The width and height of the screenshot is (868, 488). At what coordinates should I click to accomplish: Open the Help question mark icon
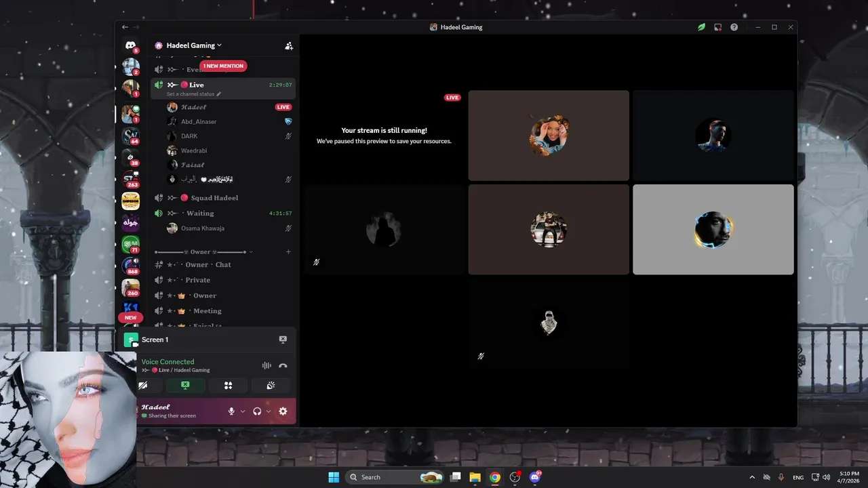point(734,27)
